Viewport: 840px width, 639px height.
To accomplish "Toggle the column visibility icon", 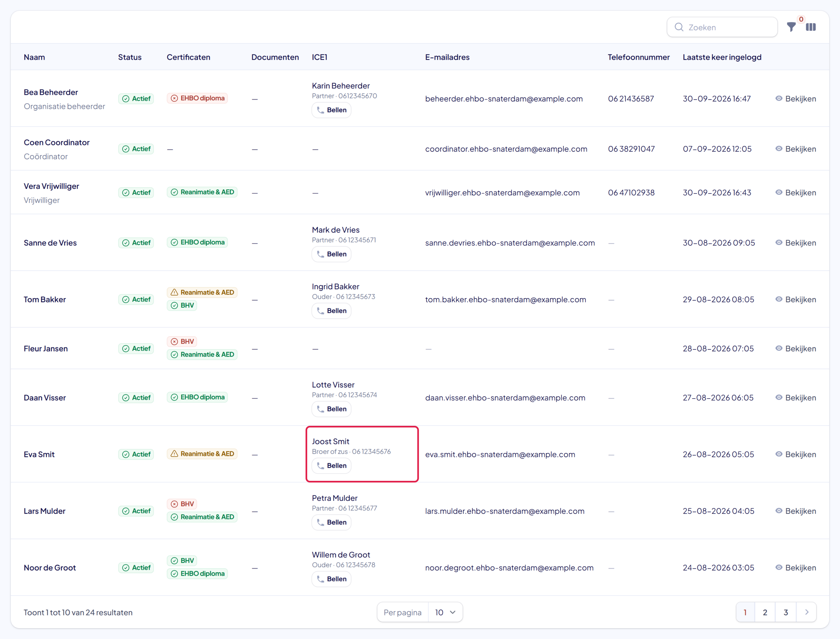I will tap(811, 27).
